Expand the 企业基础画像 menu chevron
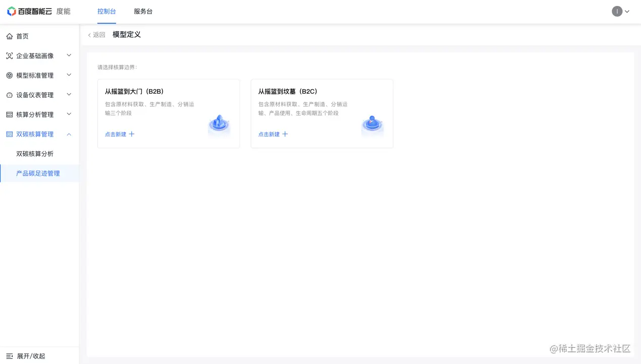The width and height of the screenshot is (641, 364). click(69, 55)
